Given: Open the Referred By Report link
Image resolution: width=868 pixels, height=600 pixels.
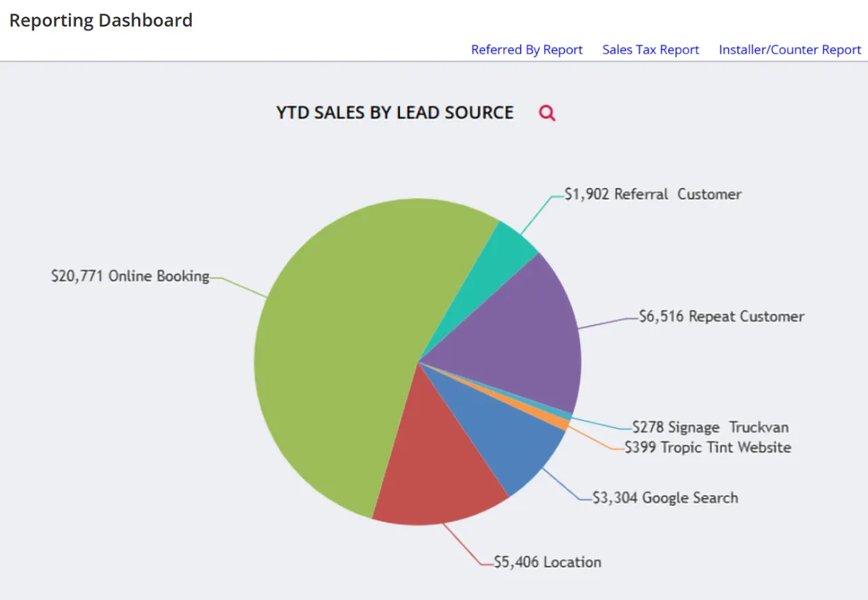Looking at the screenshot, I should click(x=527, y=50).
